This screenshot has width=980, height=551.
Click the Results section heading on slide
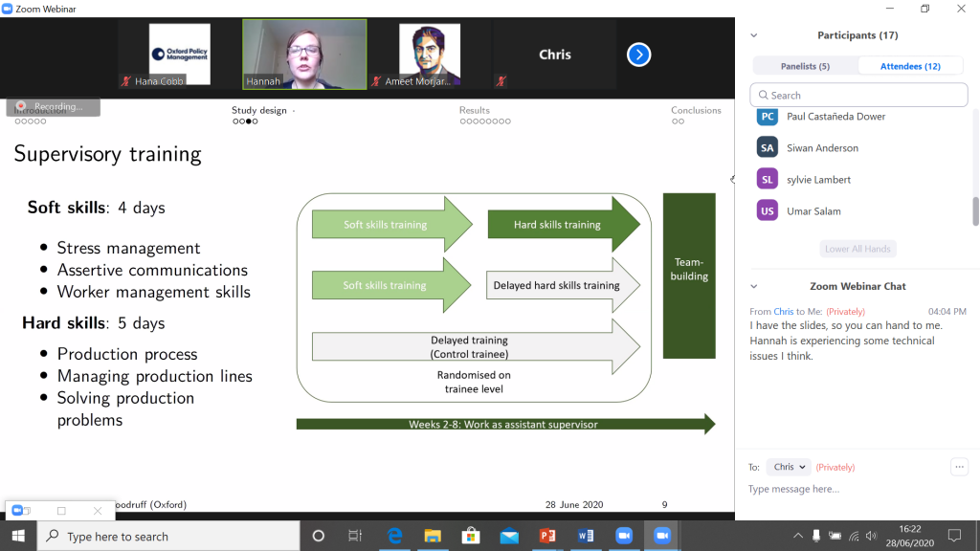point(475,110)
